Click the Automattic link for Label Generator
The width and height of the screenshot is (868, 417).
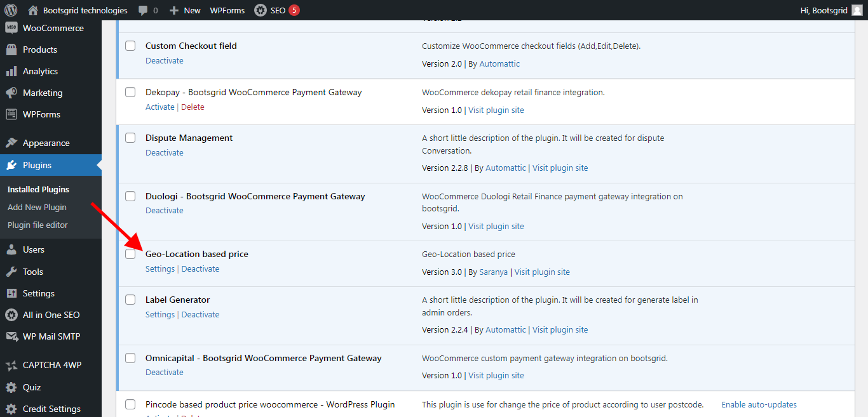coord(506,330)
